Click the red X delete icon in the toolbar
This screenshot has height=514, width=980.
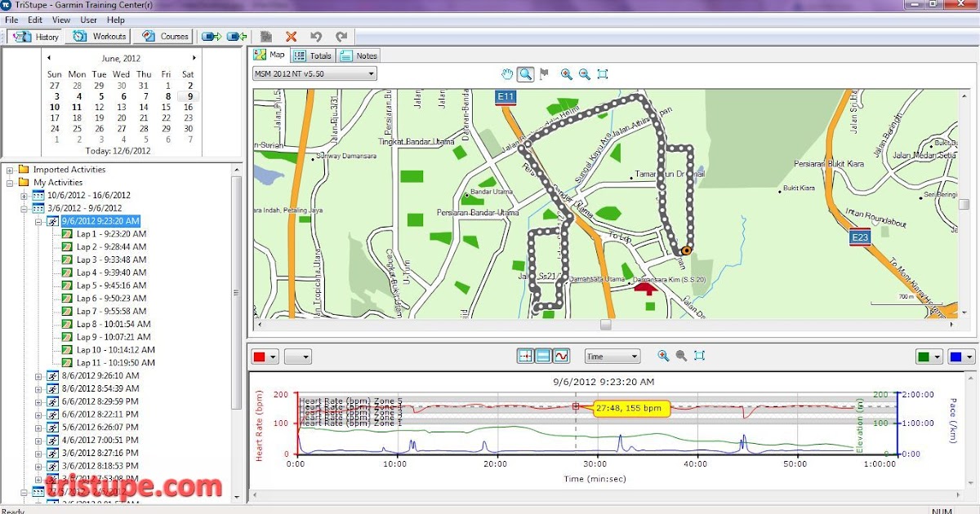(x=290, y=36)
